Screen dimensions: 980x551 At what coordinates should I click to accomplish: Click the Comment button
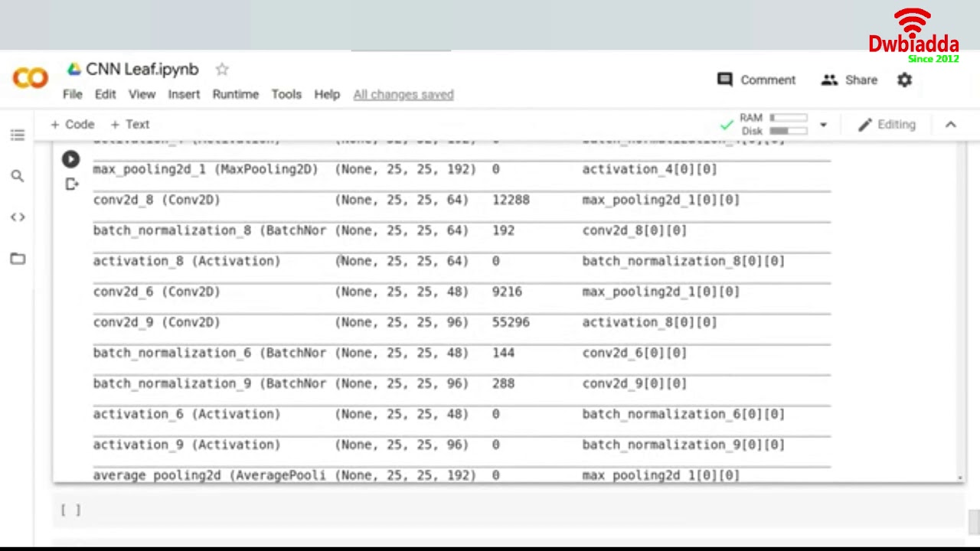pyautogui.click(x=756, y=80)
